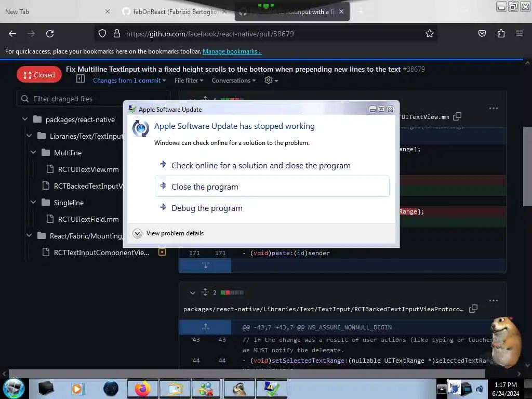Follow the Manage bookmarks link
This screenshot has height=399, width=532.
coord(232,51)
